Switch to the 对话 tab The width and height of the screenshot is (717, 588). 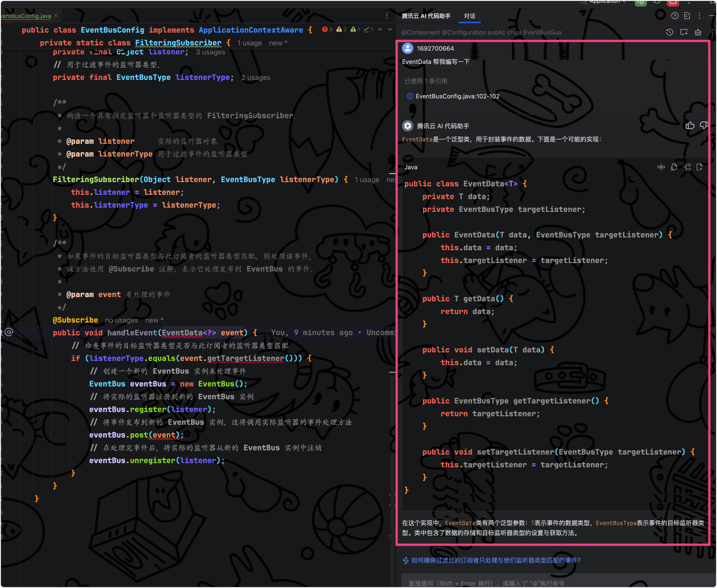point(469,16)
